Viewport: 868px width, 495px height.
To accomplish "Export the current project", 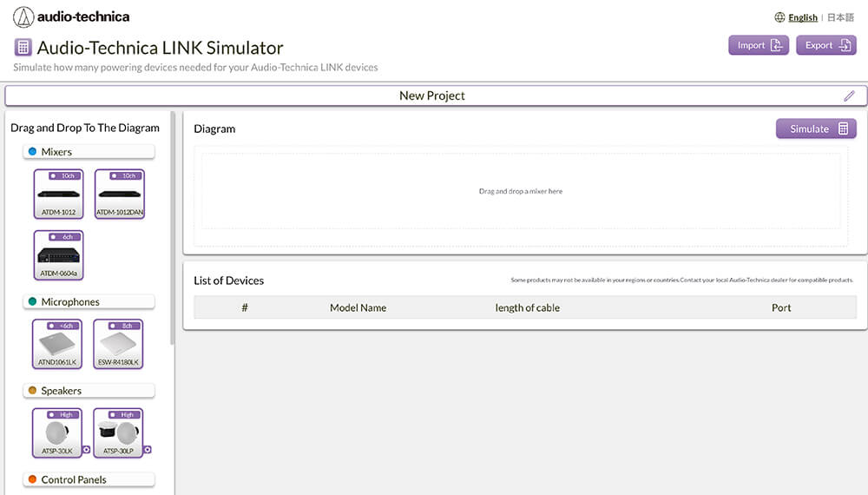I will coord(826,45).
